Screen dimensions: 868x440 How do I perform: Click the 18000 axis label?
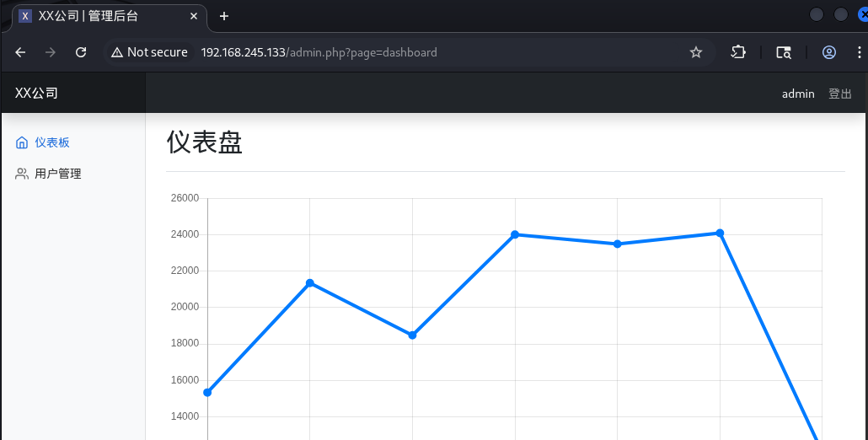[185, 343]
